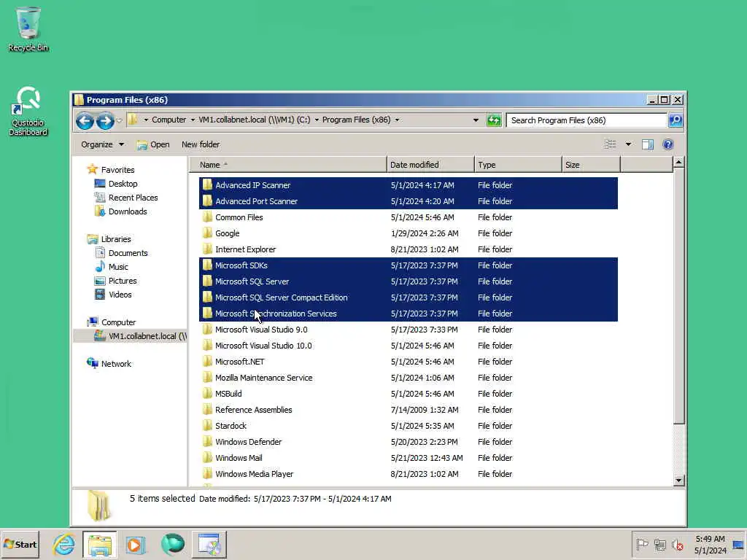Image resolution: width=747 pixels, height=560 pixels.
Task: Select the Microsoft SDKs folder icon
Action: (x=206, y=265)
